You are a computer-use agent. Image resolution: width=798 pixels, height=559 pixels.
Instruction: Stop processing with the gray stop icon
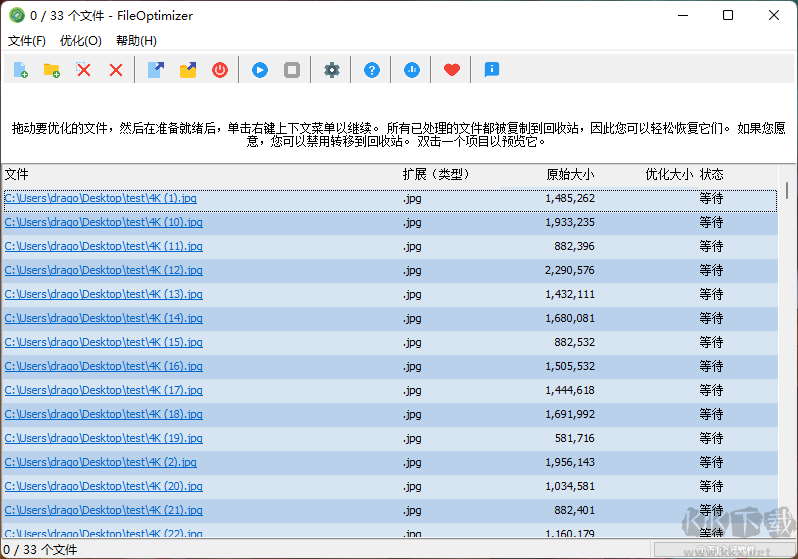(x=292, y=70)
